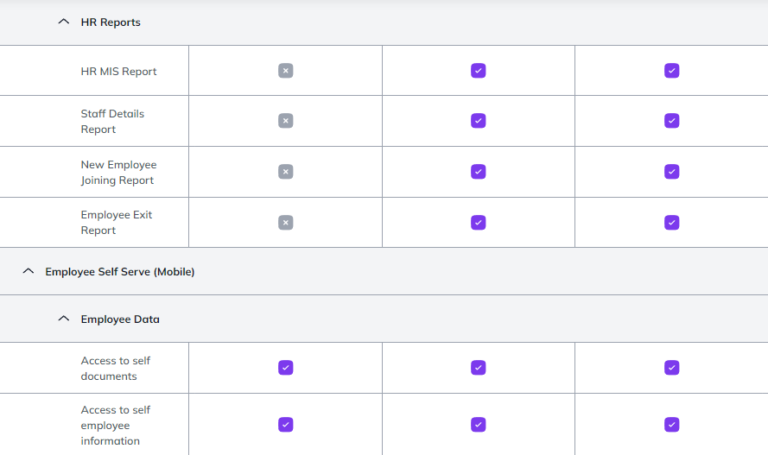Click last-column checkmark for HR MIS Report
Image resolution: width=768 pixels, height=455 pixels.
[671, 71]
